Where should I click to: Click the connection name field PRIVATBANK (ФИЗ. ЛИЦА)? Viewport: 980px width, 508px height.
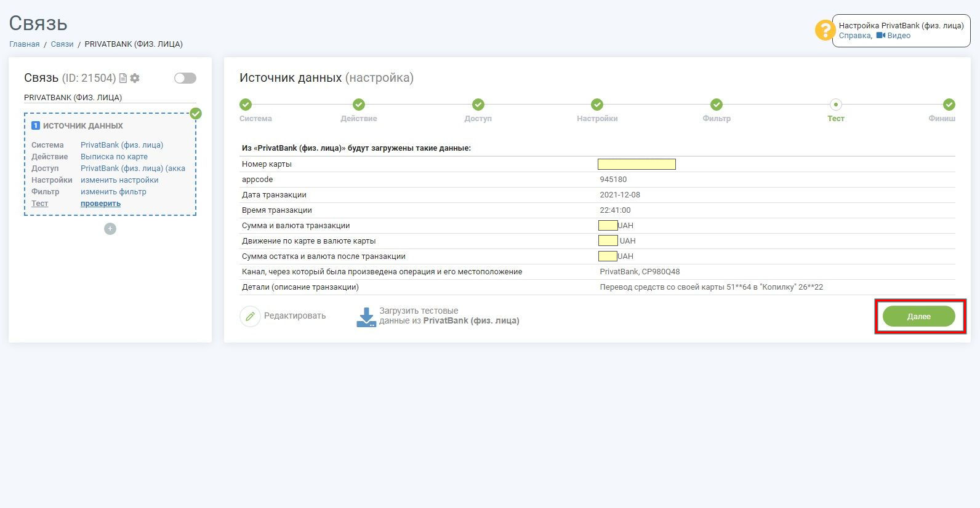point(110,97)
